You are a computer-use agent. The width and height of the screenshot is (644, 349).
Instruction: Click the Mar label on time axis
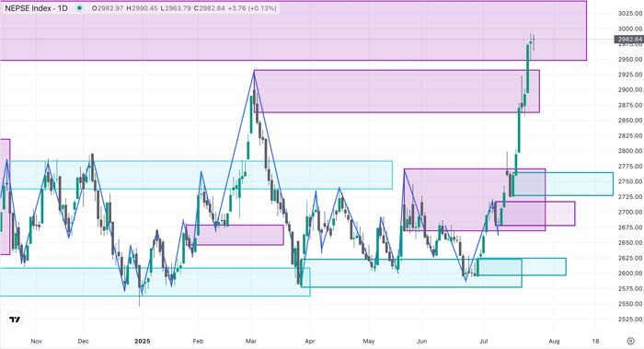click(251, 342)
